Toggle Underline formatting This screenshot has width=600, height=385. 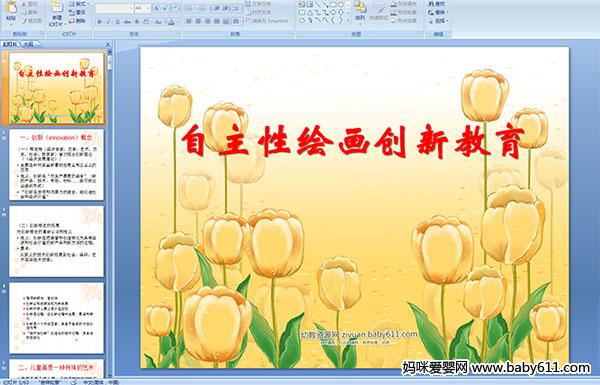click(x=117, y=22)
